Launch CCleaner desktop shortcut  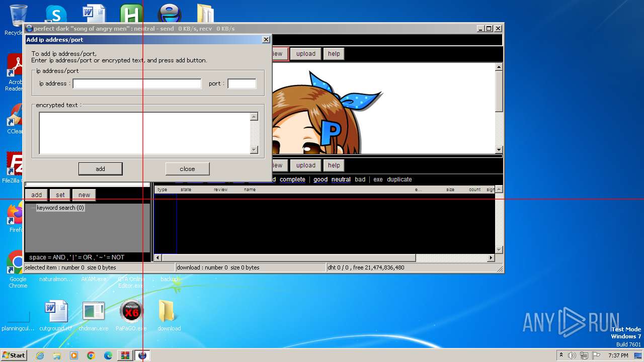pyautogui.click(x=15, y=120)
